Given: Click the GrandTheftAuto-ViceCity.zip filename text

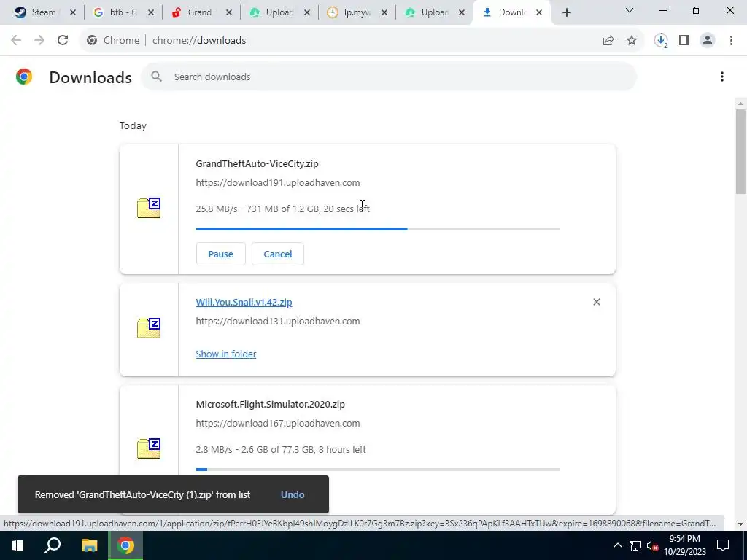Looking at the screenshot, I should point(257,164).
